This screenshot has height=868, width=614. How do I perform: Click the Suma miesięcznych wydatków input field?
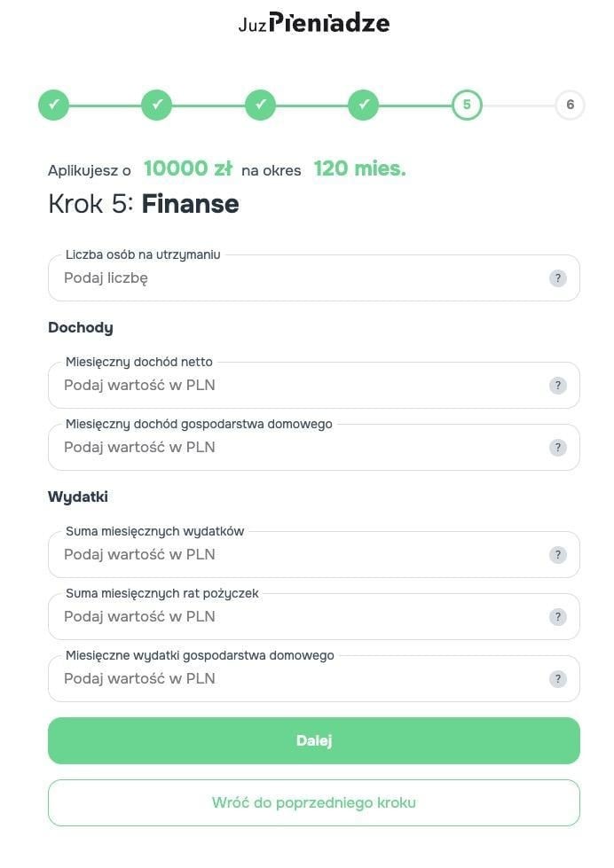[266, 554]
